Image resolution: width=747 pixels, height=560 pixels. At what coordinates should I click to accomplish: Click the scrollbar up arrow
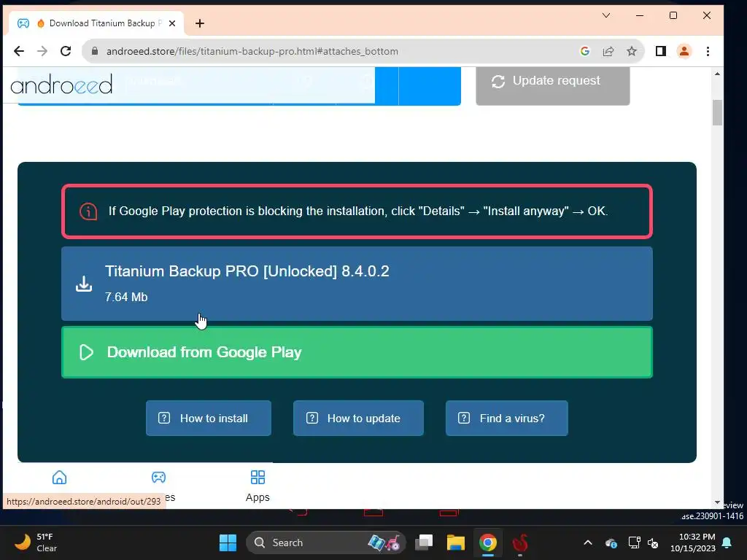click(x=718, y=74)
